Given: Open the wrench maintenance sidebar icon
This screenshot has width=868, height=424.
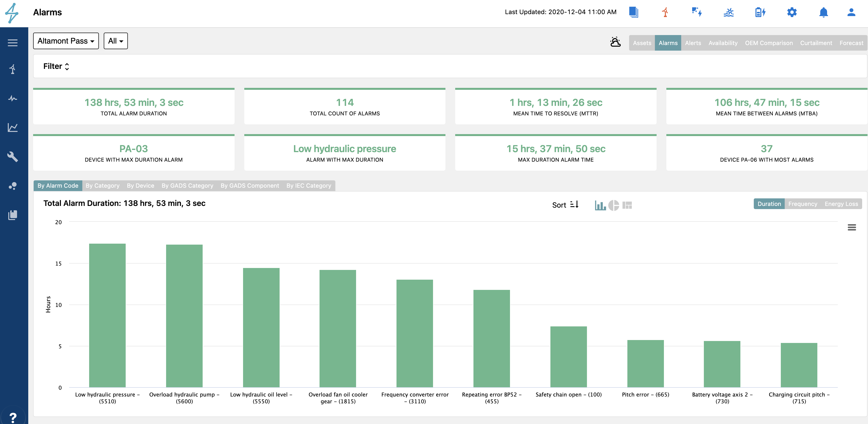Looking at the screenshot, I should click(13, 157).
